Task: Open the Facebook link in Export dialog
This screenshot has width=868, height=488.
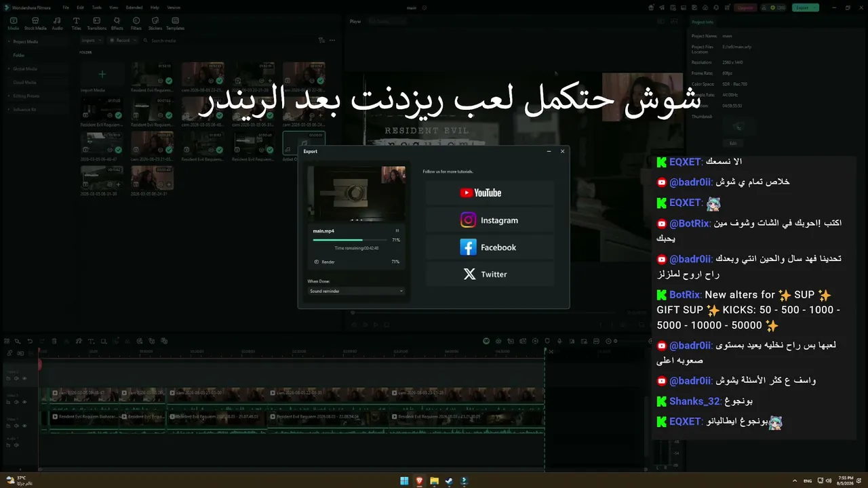Action: pyautogui.click(x=490, y=247)
